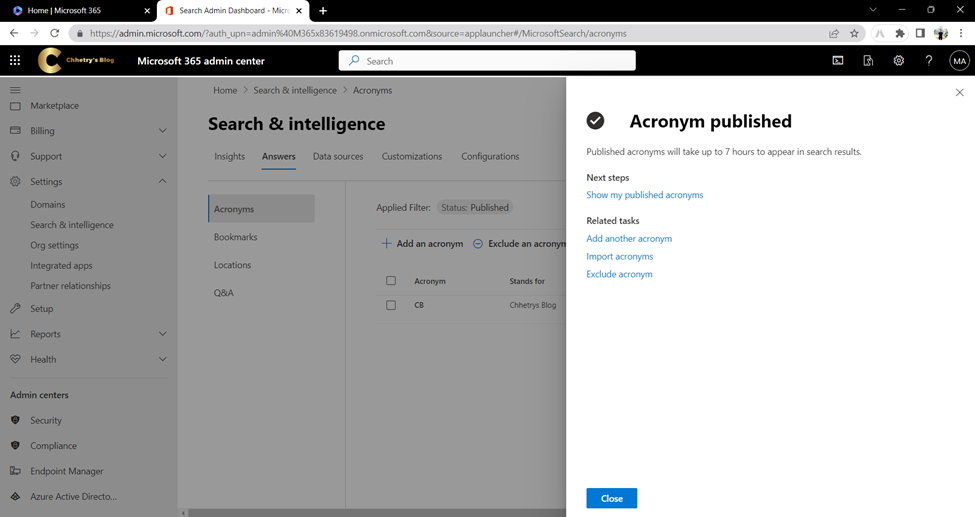Open Domains under Settings
The height and width of the screenshot is (517, 975).
[x=48, y=205]
